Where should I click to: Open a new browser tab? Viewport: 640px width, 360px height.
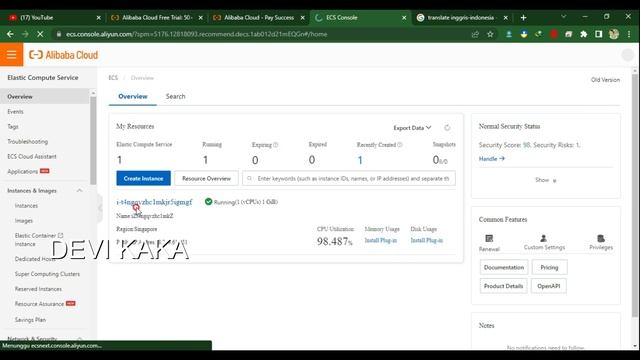523,18
